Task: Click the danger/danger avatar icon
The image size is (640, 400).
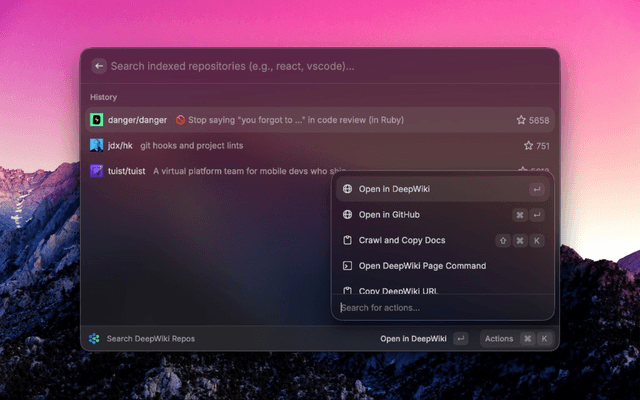Action: click(x=96, y=120)
